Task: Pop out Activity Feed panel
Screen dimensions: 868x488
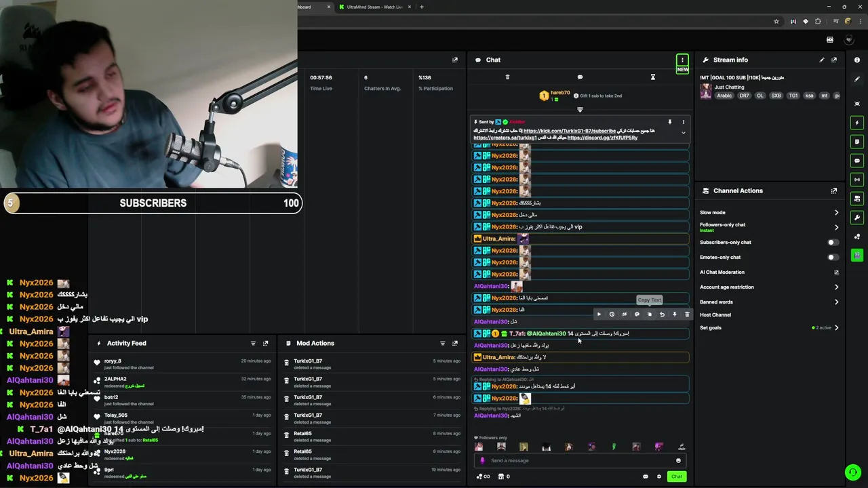Action: point(265,343)
